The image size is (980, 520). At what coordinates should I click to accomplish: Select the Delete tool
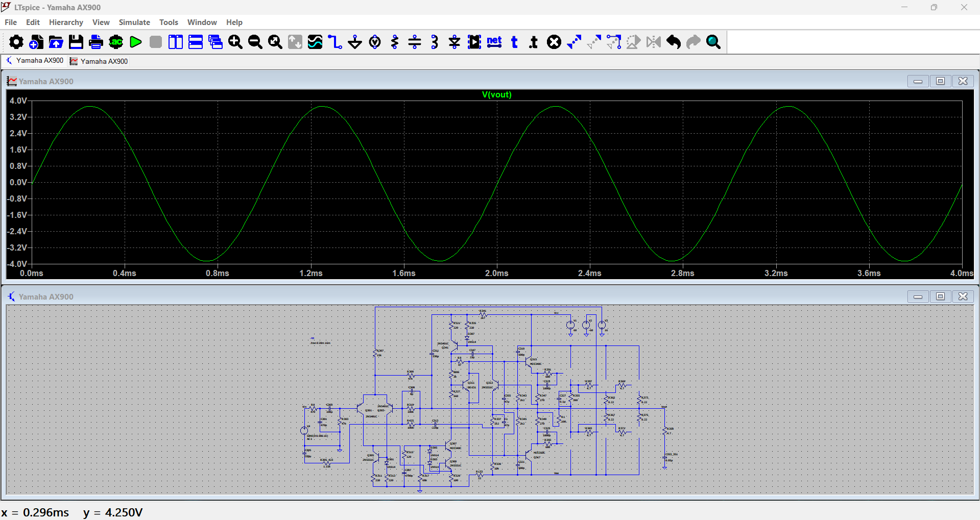554,42
